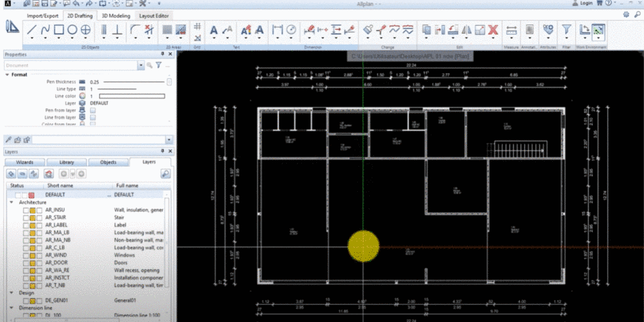Select the crosshair point symbol tool
The height and width of the screenshot is (322, 644).
86,30
